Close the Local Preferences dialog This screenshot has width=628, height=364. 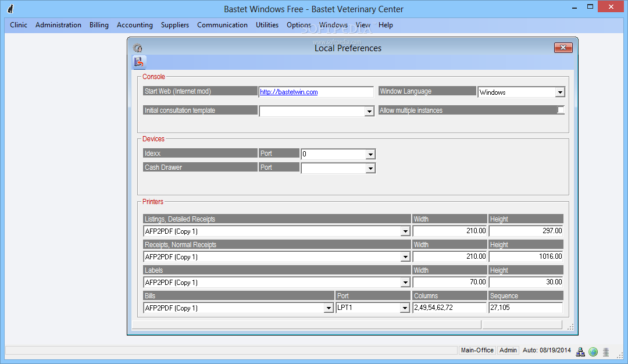pyautogui.click(x=563, y=48)
